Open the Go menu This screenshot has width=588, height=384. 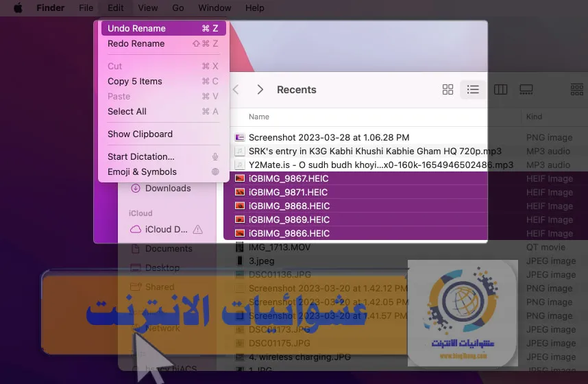point(177,8)
